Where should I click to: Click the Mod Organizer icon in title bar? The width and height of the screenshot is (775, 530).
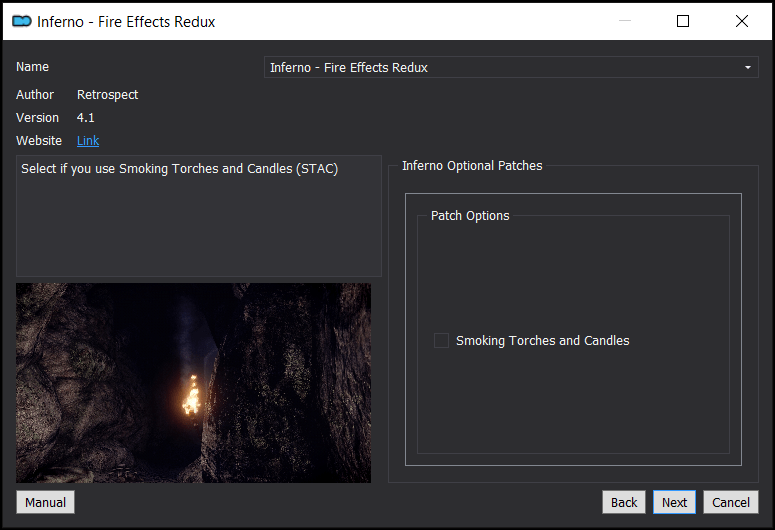[x=22, y=21]
